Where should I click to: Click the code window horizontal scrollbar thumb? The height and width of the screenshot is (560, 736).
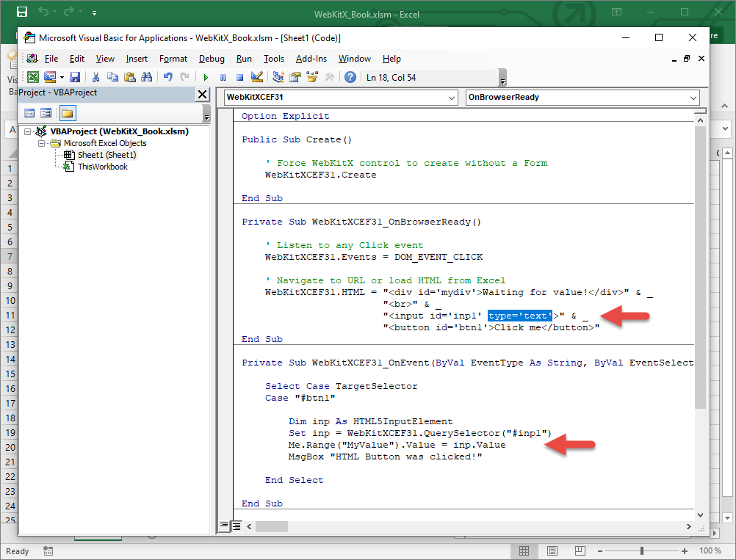(271, 526)
